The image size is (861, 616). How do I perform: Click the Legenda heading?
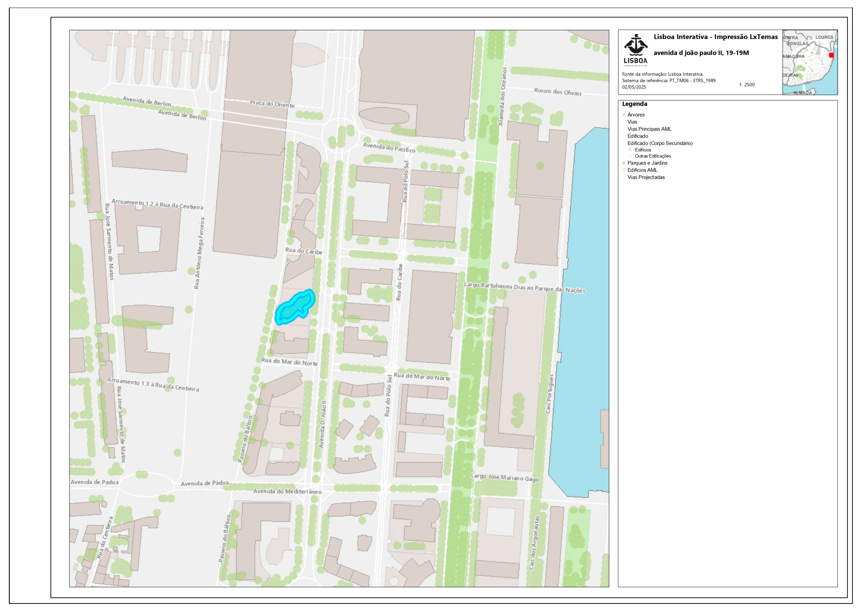(634, 104)
